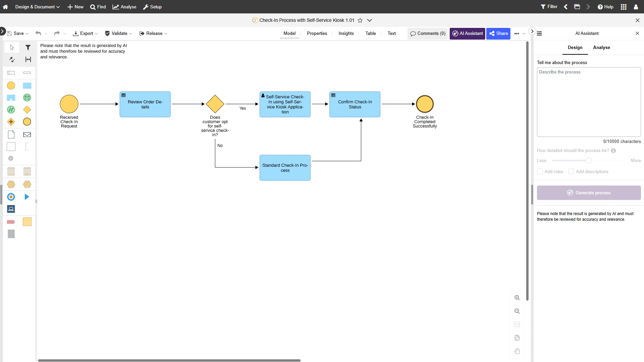Click the zoom out magnifier icon
This screenshot has height=362, width=644.
tap(517, 311)
